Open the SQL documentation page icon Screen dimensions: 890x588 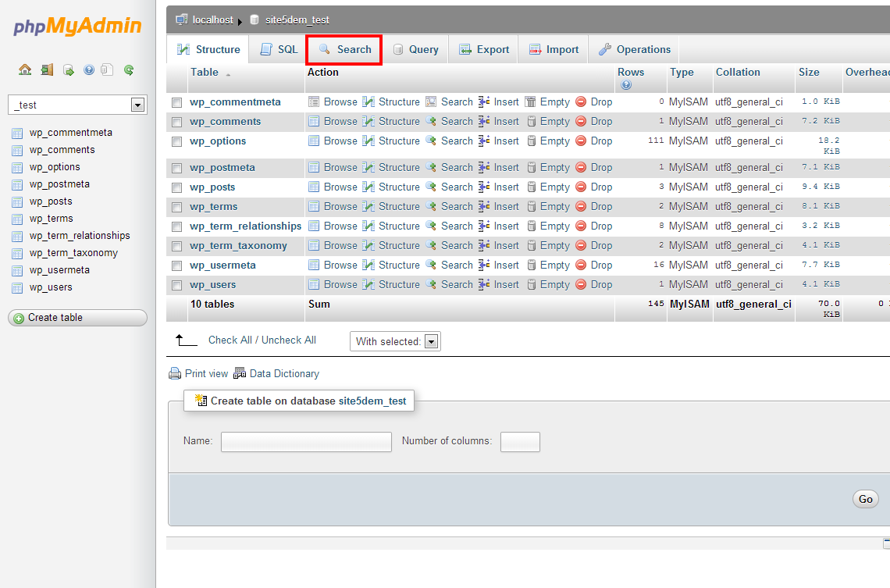(107, 69)
